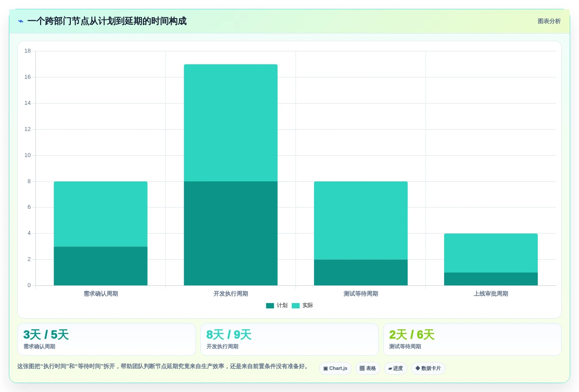Viewport: 579px width, 392px height.
Task: Click the y-axis tick label 14
Action: point(27,103)
